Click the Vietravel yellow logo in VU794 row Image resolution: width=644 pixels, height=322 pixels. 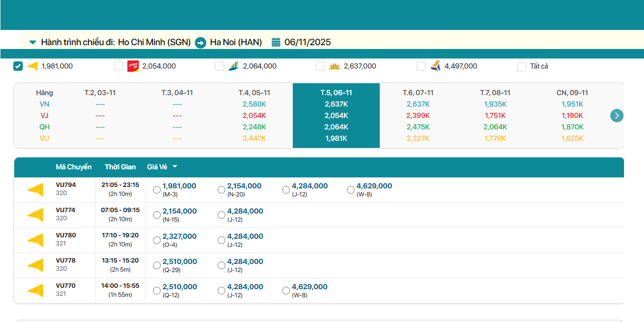click(36, 190)
